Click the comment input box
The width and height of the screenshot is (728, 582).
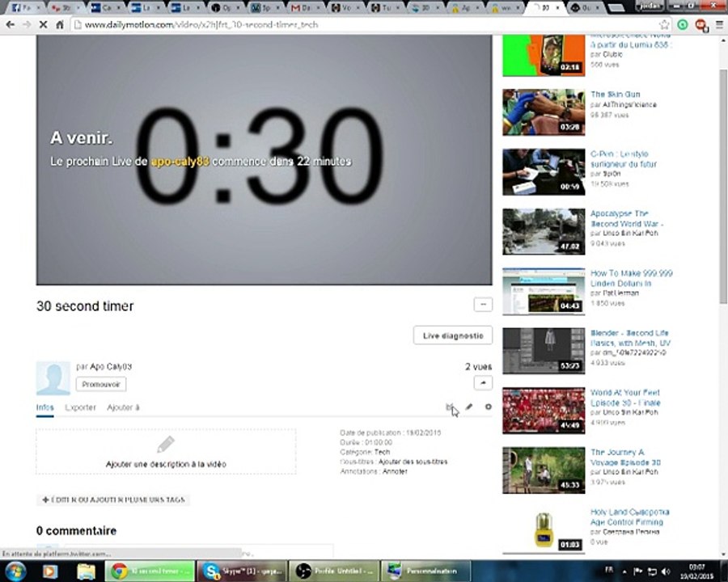click(x=199, y=551)
